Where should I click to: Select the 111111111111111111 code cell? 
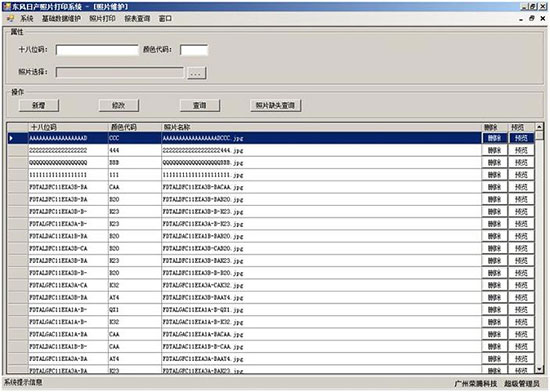click(68, 175)
